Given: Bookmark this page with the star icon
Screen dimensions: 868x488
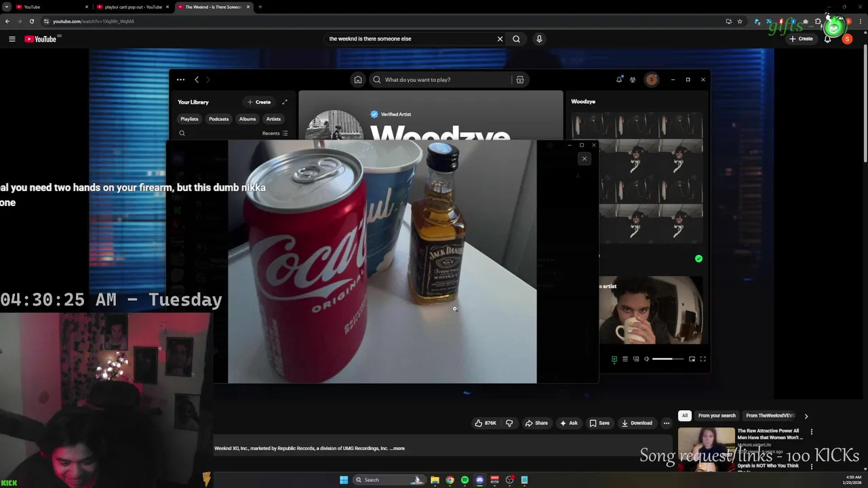Looking at the screenshot, I should click(740, 21).
